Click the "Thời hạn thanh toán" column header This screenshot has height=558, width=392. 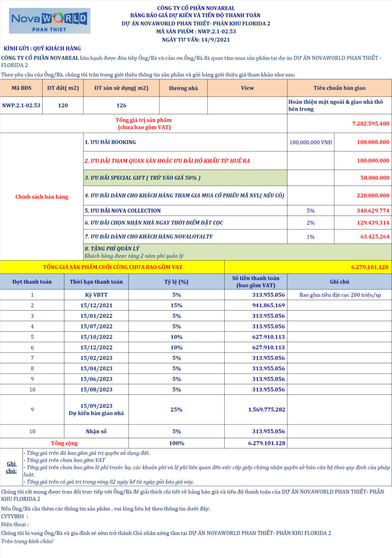point(96,282)
